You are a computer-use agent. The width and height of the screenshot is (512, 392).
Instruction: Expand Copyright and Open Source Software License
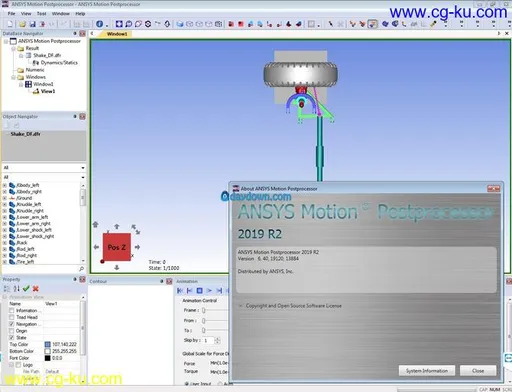coord(240,306)
